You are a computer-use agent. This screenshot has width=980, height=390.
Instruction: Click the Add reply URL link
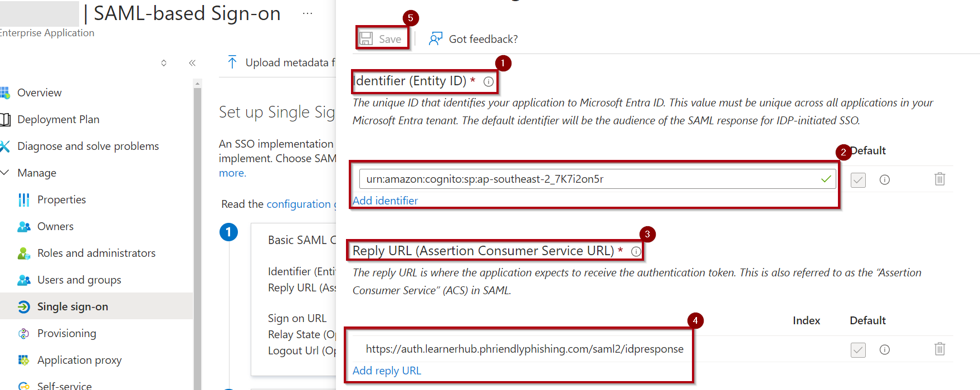tap(387, 370)
